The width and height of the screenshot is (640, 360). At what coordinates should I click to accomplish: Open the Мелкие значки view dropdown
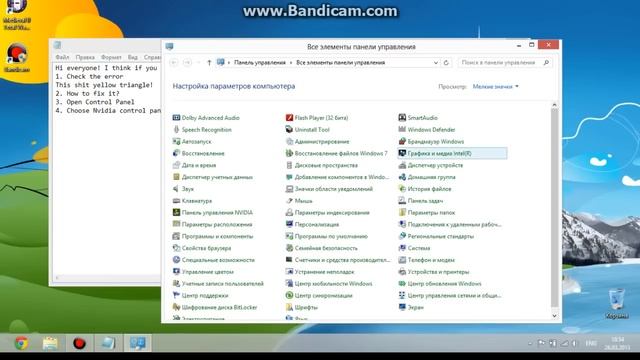[x=496, y=87]
